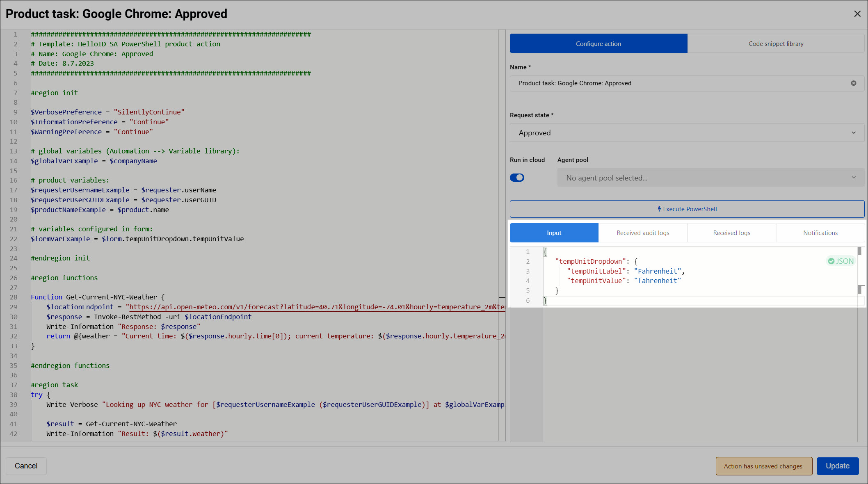This screenshot has width=868, height=484.
Task: Click the $requesterUserGUIDExample line
Action: [123, 200]
